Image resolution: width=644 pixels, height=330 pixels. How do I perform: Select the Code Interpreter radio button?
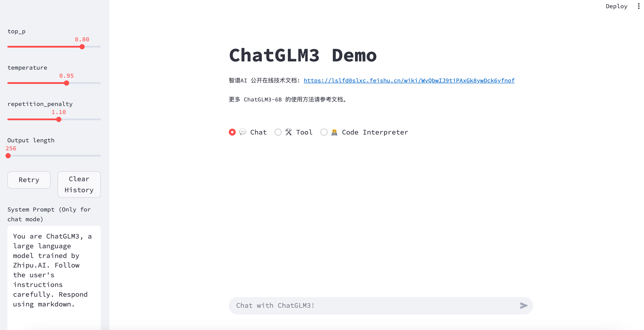pos(324,132)
